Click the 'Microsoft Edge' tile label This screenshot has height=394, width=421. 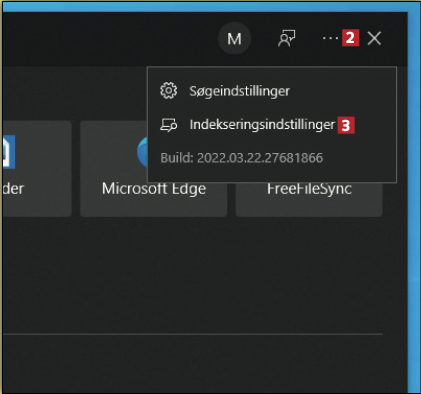pos(154,189)
